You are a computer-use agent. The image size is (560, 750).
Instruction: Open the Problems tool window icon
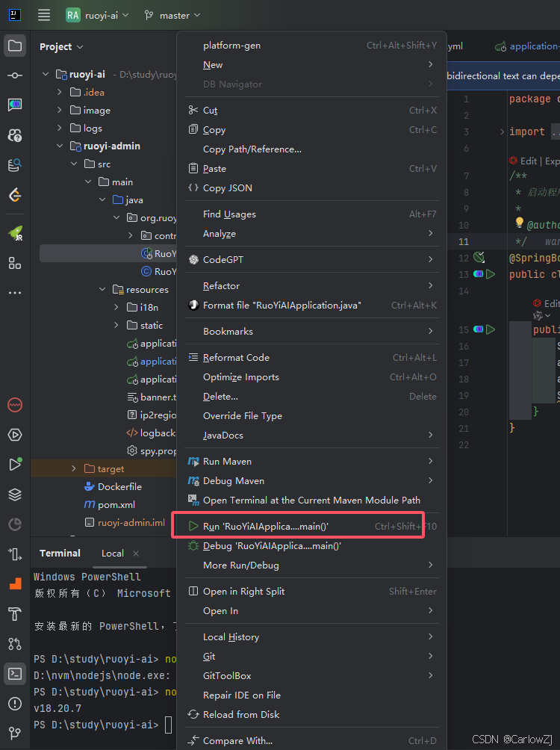(15, 704)
